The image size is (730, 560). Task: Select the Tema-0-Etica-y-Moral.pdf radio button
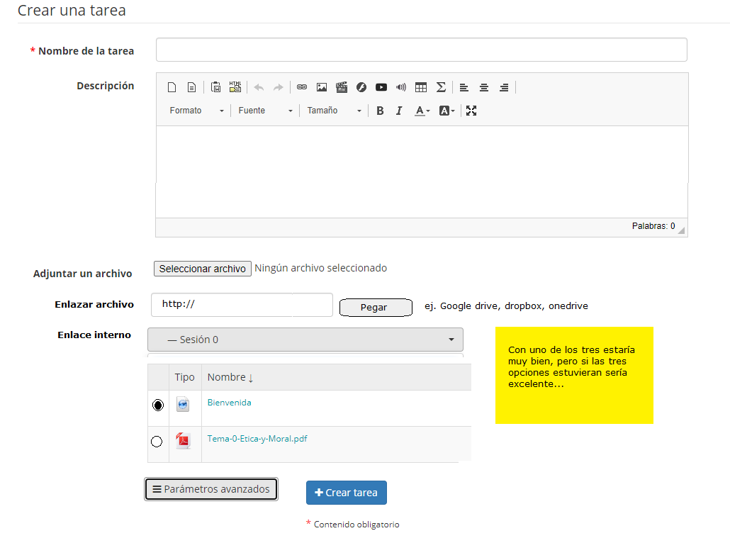click(x=157, y=442)
